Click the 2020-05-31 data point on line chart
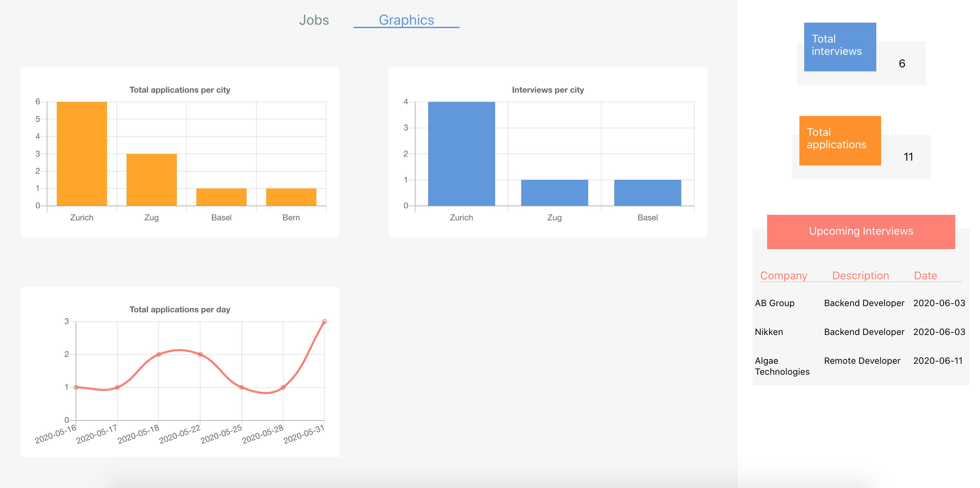This screenshot has height=488, width=980. pos(324,322)
